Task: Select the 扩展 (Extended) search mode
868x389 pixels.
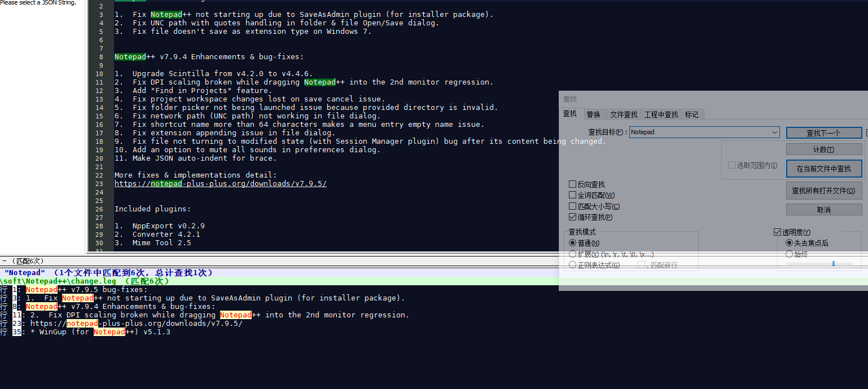Action: pyautogui.click(x=572, y=254)
